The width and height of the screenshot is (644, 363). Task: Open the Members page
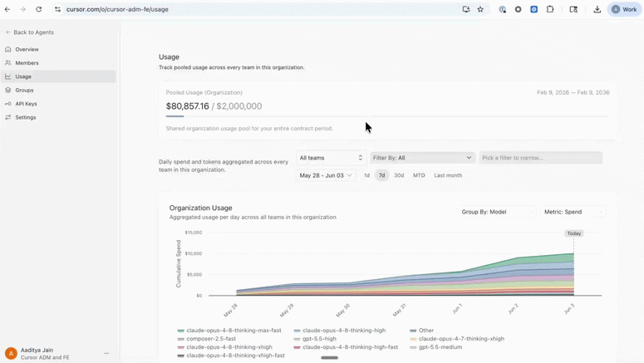[58, 63]
